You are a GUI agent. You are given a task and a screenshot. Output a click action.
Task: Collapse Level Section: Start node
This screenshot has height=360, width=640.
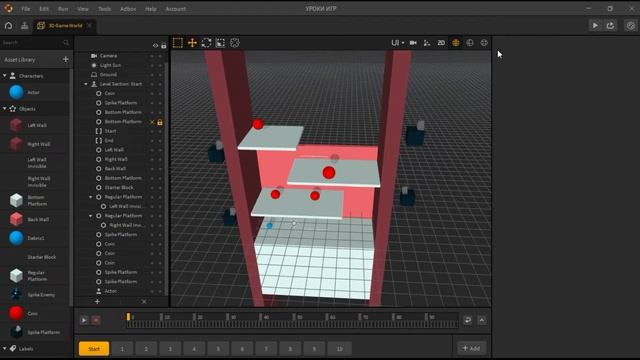tap(86, 84)
